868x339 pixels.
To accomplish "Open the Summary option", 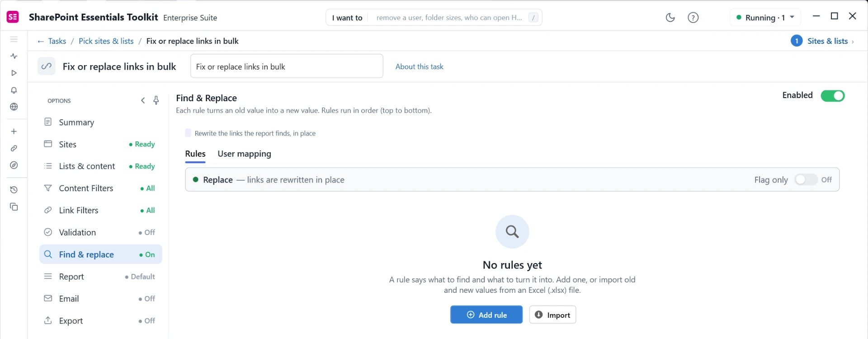I will (x=101, y=122).
